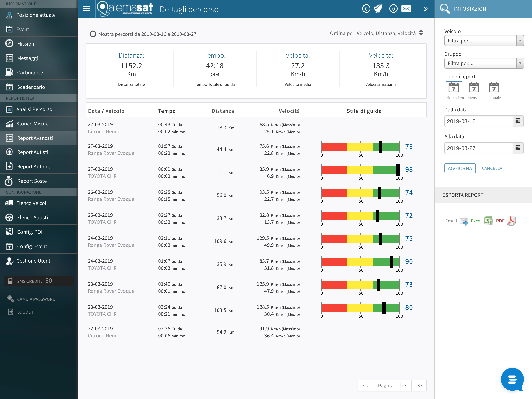Open Analisi Percorso in sidebar
Image resolution: width=532 pixels, height=399 pixels.
39,109
